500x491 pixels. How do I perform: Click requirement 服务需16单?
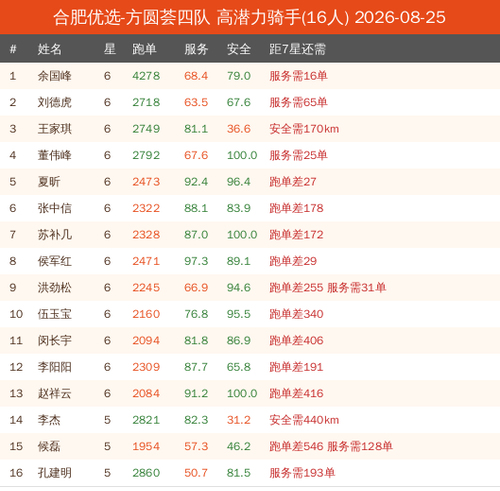(298, 76)
